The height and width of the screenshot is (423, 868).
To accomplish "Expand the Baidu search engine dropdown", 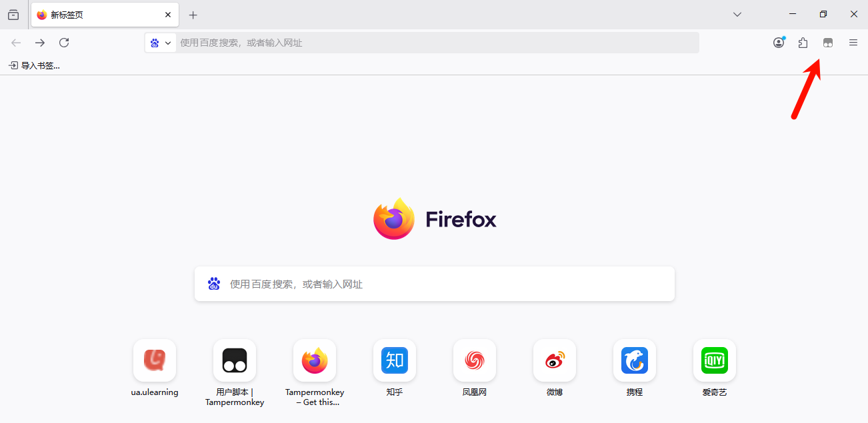I will 161,43.
